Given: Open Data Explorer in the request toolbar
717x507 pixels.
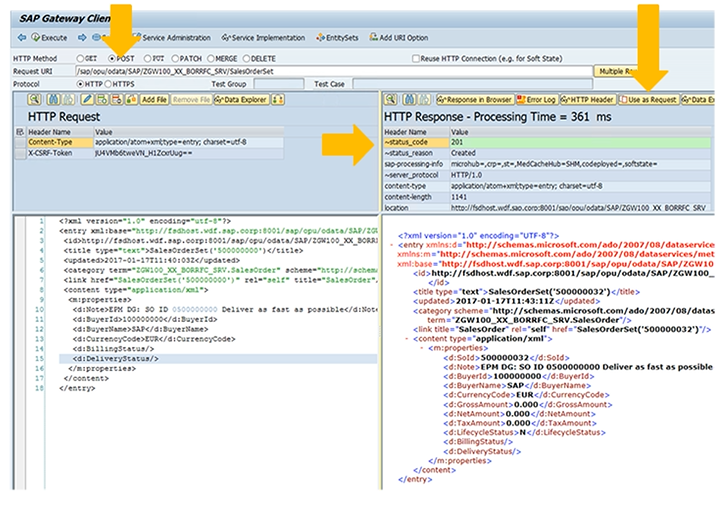Looking at the screenshot, I should pyautogui.click(x=239, y=100).
